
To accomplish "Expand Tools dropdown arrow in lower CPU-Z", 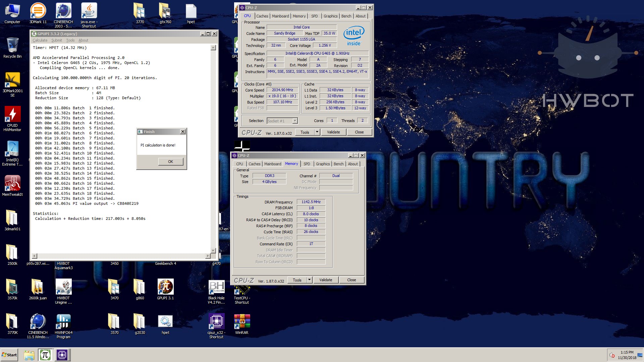I will coord(309,280).
